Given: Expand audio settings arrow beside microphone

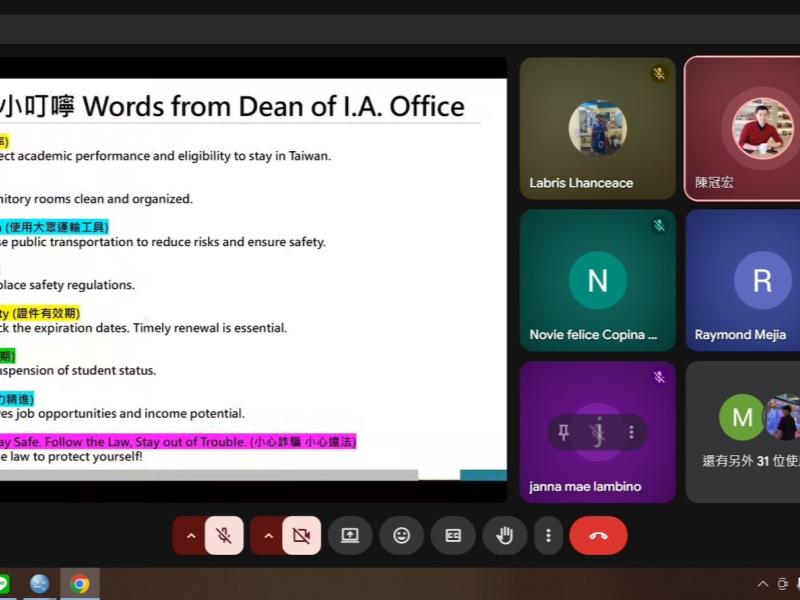Looking at the screenshot, I should coord(190,536).
